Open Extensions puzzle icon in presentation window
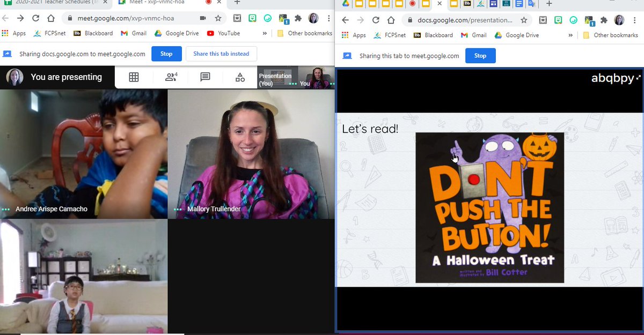Image resolution: width=644 pixels, height=335 pixels. [x=604, y=20]
